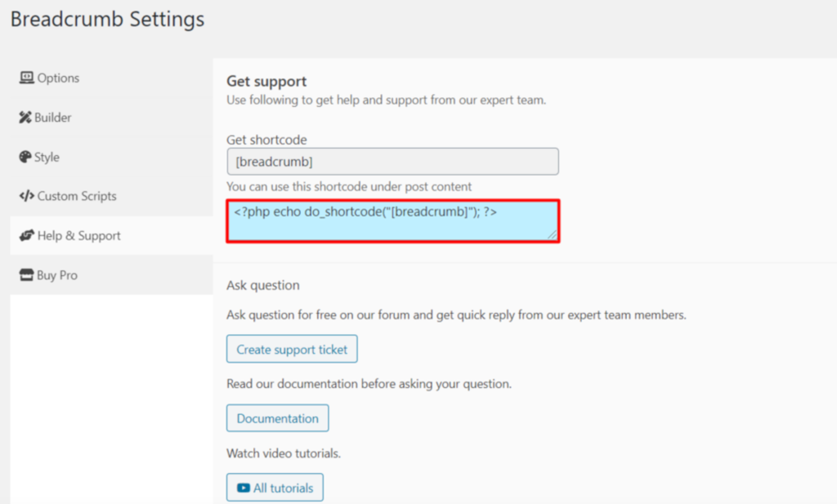Select the Help & Support tab
The height and width of the screenshot is (504, 837).
point(78,236)
